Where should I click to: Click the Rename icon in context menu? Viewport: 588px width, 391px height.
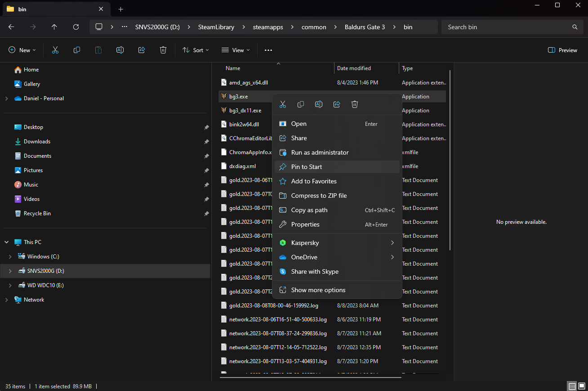pos(319,104)
